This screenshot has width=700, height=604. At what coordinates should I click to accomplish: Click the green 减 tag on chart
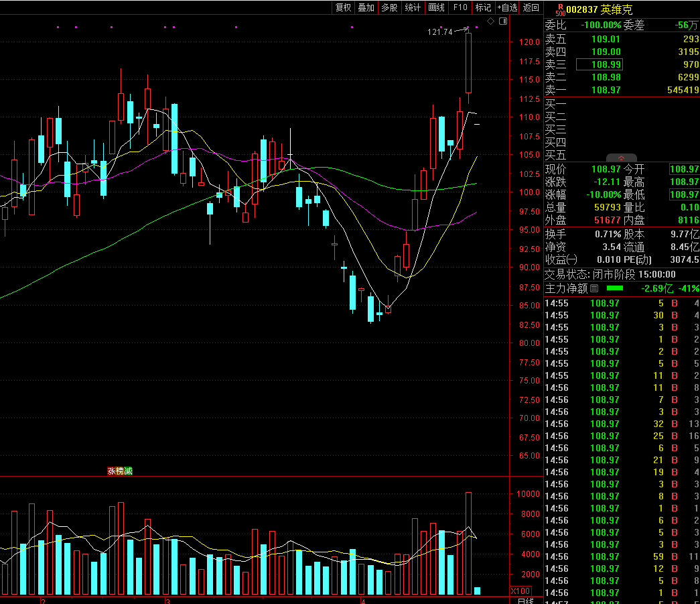point(128,471)
